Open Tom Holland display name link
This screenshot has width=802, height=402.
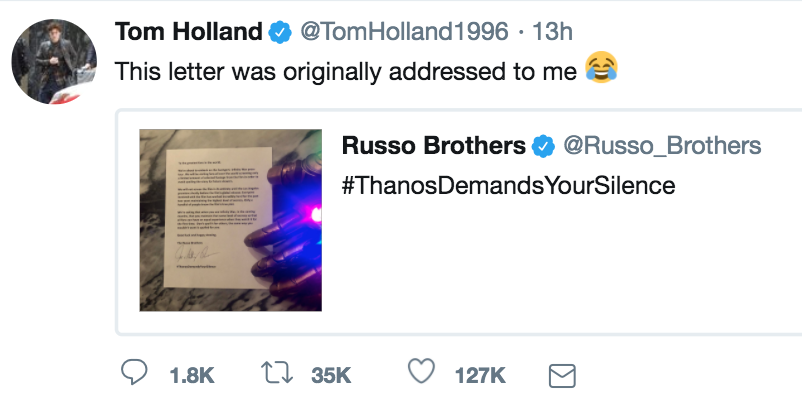(x=189, y=32)
